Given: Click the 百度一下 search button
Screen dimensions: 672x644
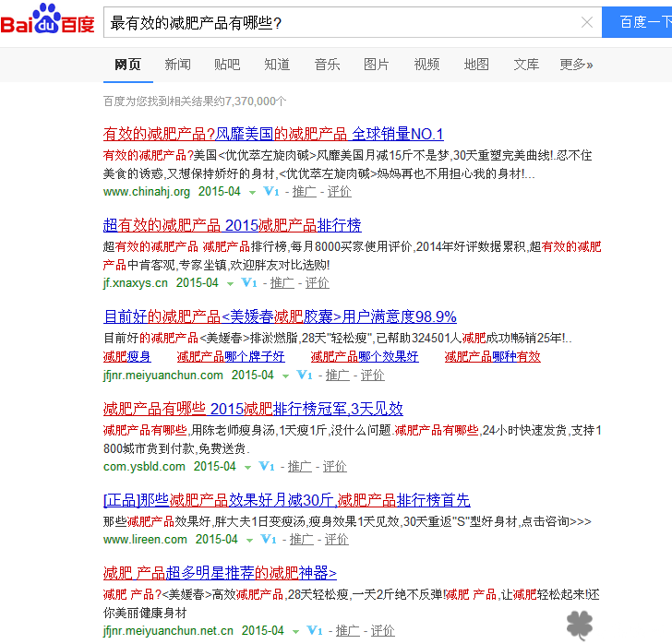Looking at the screenshot, I should click(x=637, y=22).
